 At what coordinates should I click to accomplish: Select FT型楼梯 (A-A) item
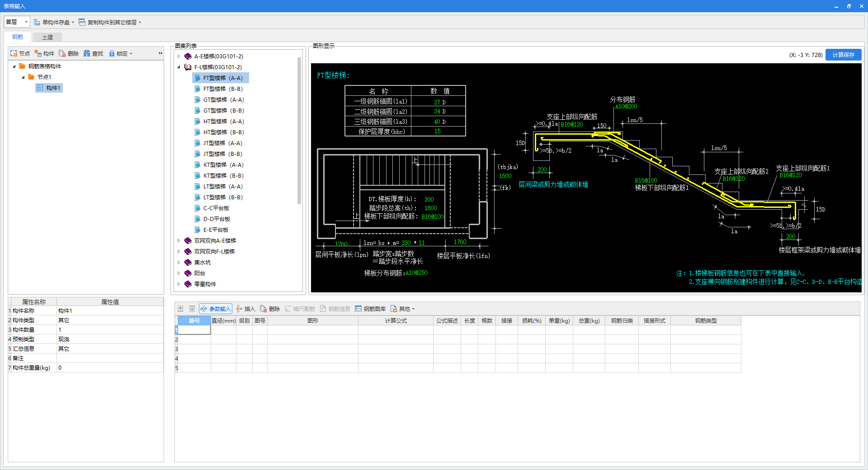tap(221, 78)
